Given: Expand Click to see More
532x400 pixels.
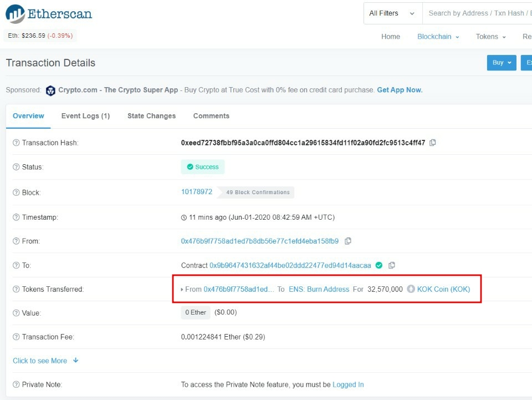Looking at the screenshot, I should tap(45, 361).
